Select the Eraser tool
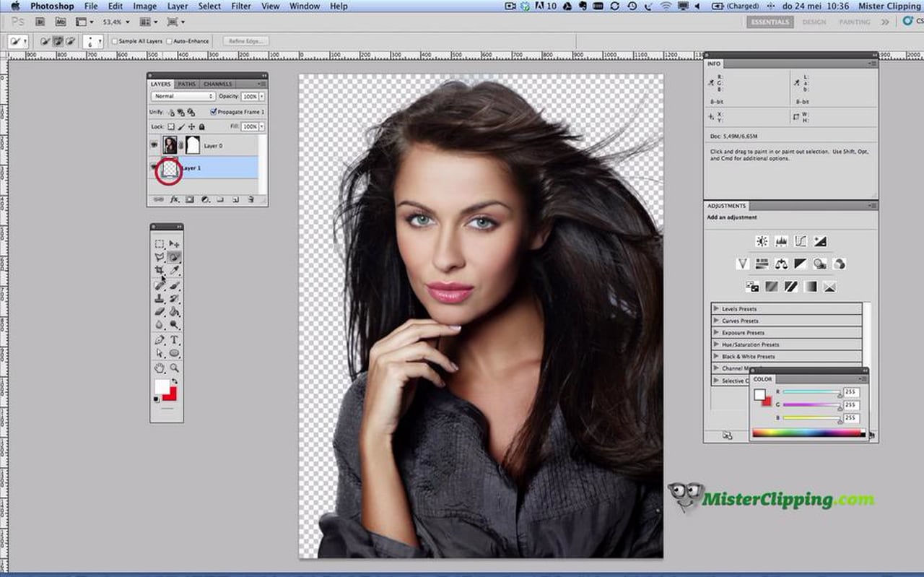 click(160, 312)
